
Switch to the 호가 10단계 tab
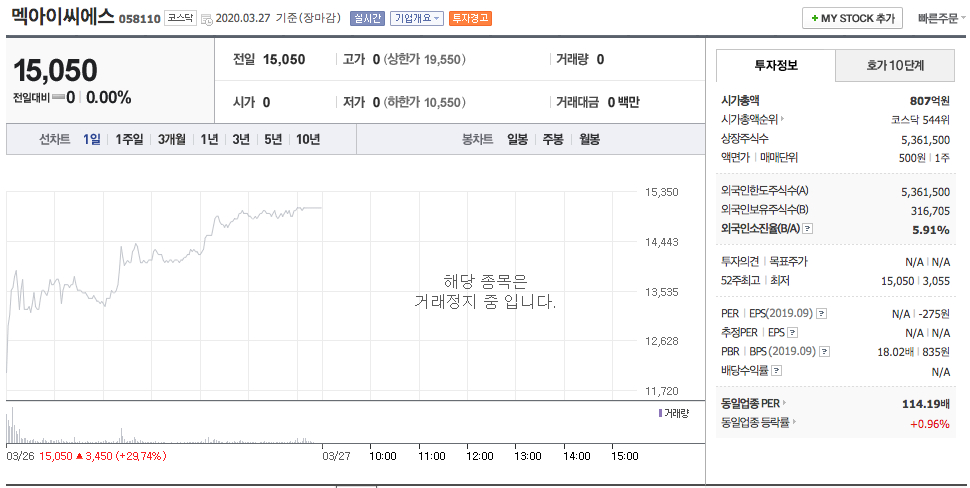coord(895,66)
